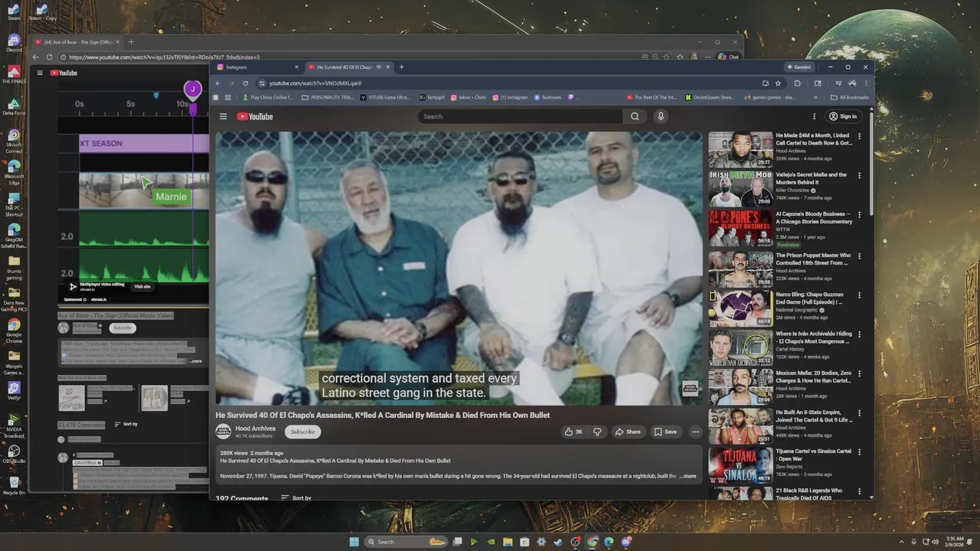Click the Save button under the video

(x=665, y=432)
